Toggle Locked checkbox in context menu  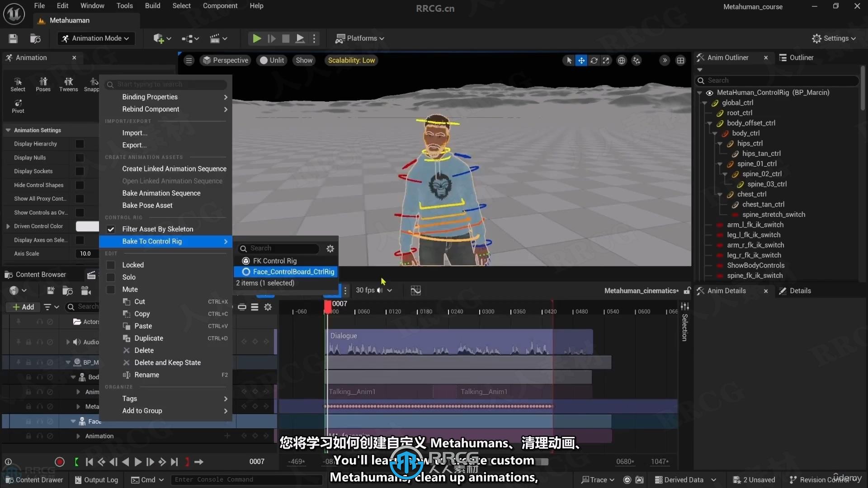coord(110,264)
